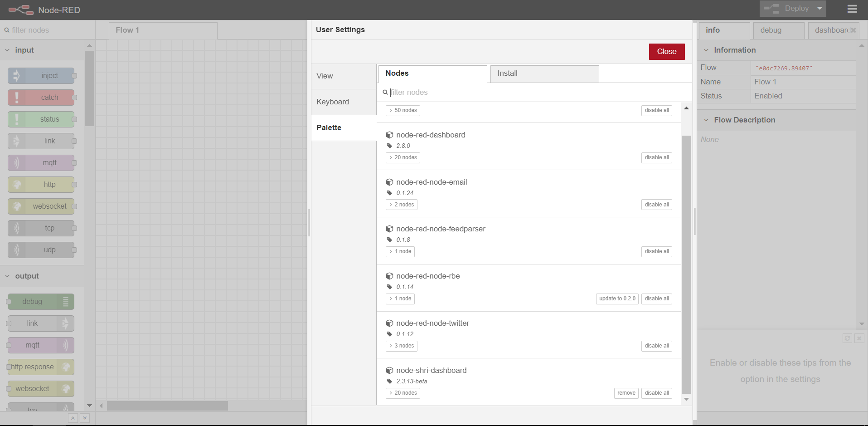Disable all nodes of node-red-node-feedparser
Screen dimensions: 868x426
(657, 251)
